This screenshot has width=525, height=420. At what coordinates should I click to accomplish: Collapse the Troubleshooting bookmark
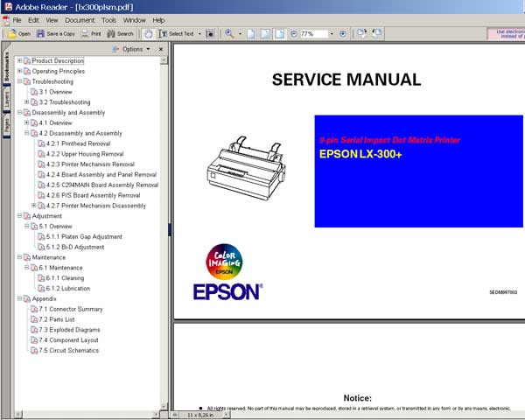(19, 81)
